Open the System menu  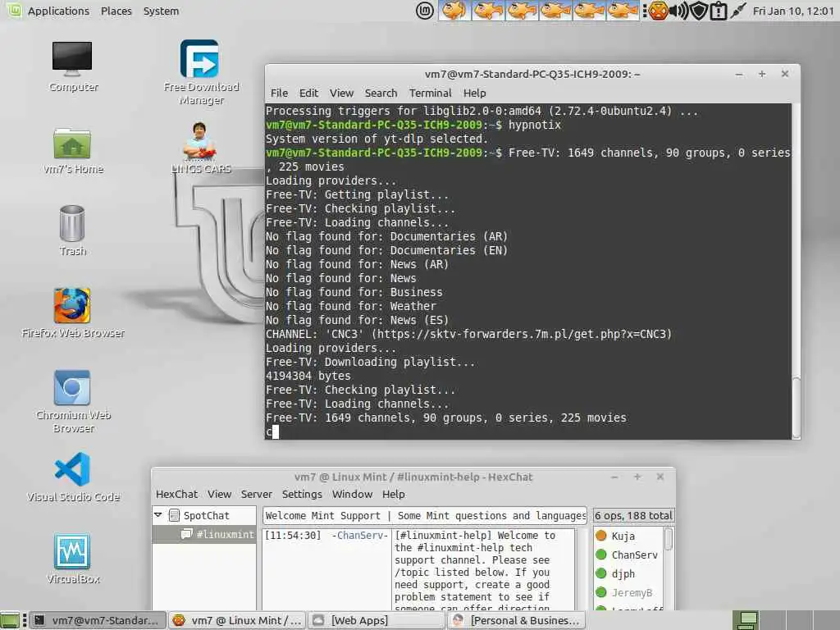pyautogui.click(x=161, y=11)
